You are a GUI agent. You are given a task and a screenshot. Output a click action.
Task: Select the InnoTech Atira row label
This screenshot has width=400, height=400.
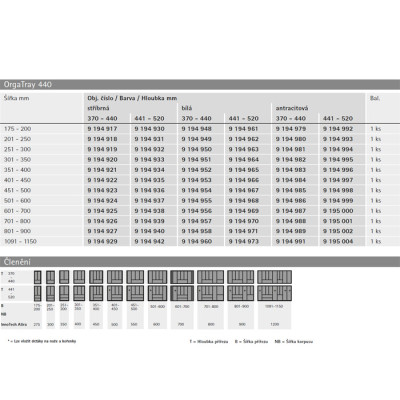pos(14,324)
